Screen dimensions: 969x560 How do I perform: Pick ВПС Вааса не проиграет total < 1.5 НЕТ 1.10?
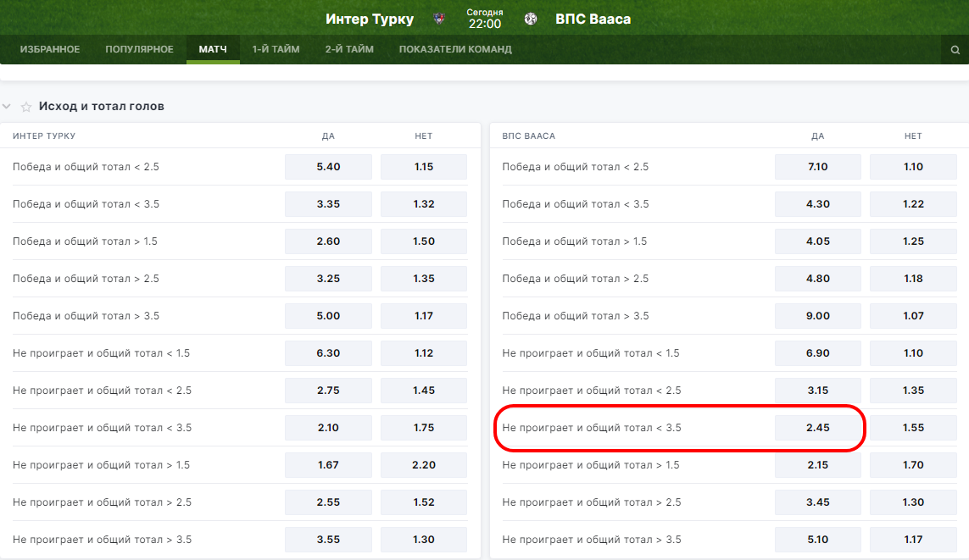click(x=913, y=353)
